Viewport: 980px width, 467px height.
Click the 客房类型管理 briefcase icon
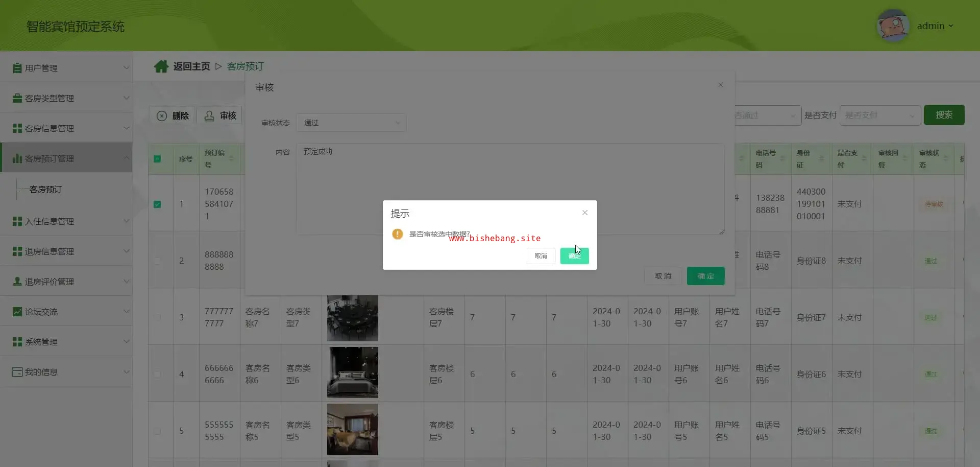(x=17, y=98)
